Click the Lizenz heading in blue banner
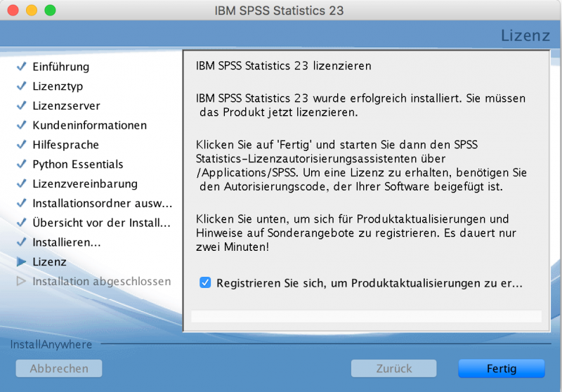 (x=525, y=35)
